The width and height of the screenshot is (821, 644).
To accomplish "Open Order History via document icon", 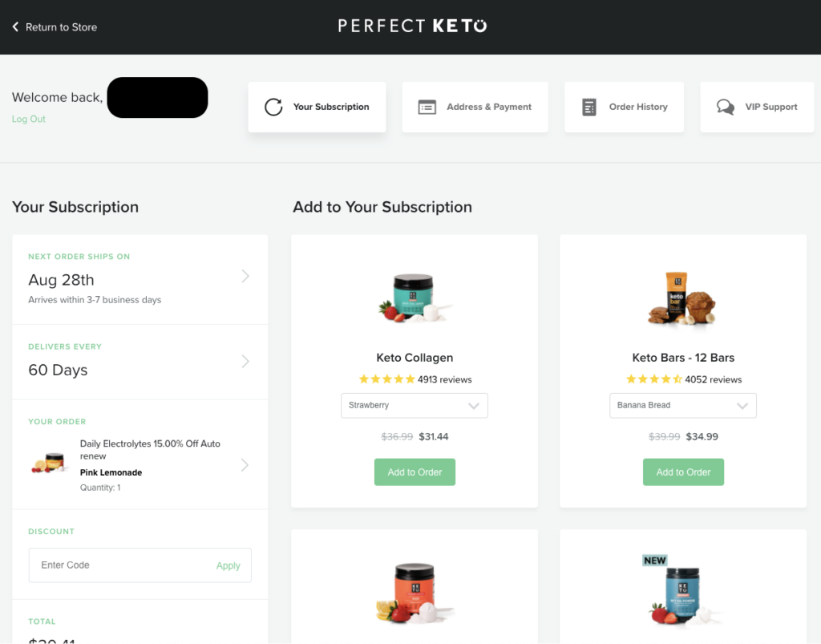I will (589, 106).
